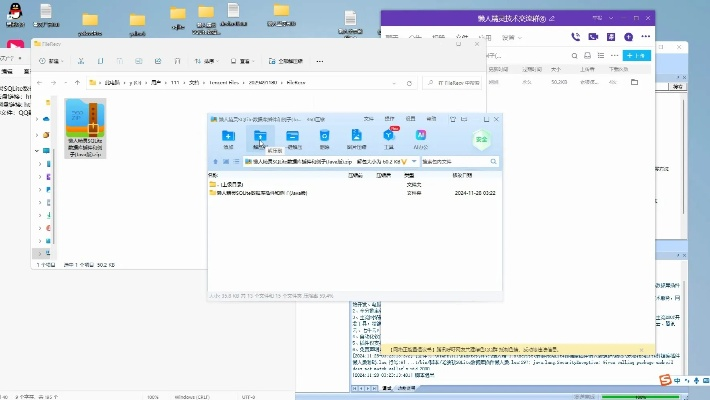
Task: Dismiss the yellow notification bar in QQ
Action: pyautogui.click(x=641, y=350)
